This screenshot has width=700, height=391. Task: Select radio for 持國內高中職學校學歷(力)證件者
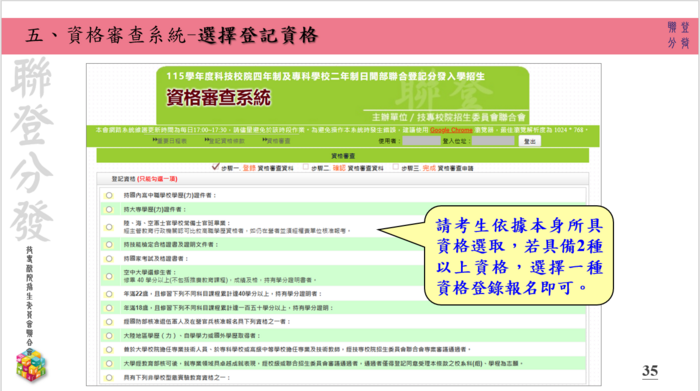tap(109, 196)
